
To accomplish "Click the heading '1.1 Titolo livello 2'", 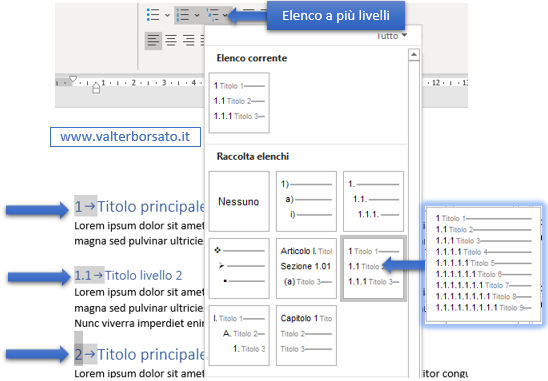I will 128,275.
